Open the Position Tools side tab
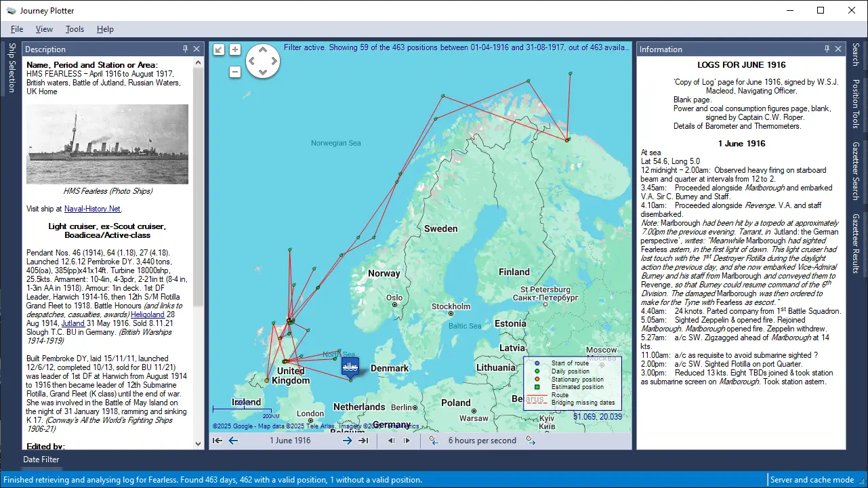Image resolution: width=868 pixels, height=488 pixels. click(856, 104)
